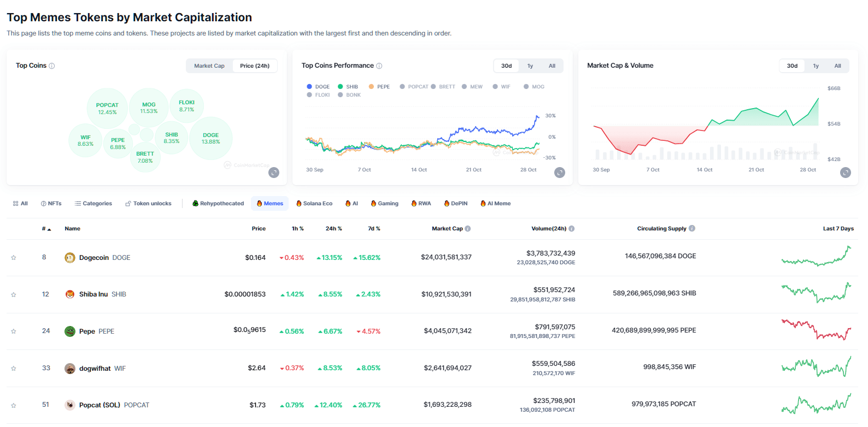Expand the Market Cap & Volume chart
Screen dimensions: 868x427
pyautogui.click(x=846, y=173)
